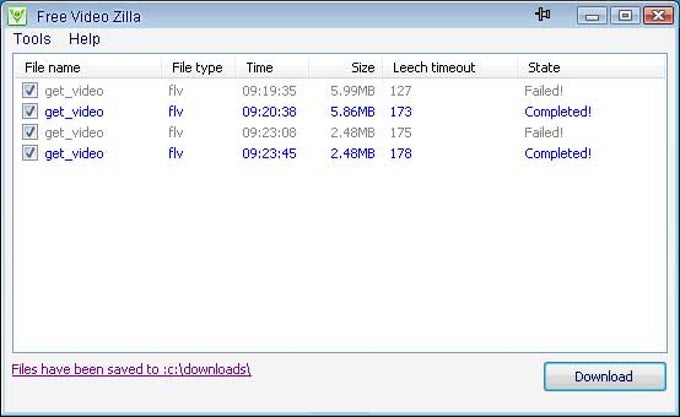
Task: Toggle the pin window icon in title bar
Action: click(542, 14)
